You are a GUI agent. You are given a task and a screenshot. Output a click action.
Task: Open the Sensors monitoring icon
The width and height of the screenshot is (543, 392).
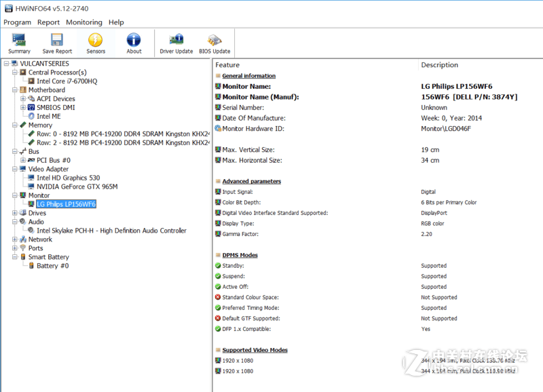coord(96,43)
